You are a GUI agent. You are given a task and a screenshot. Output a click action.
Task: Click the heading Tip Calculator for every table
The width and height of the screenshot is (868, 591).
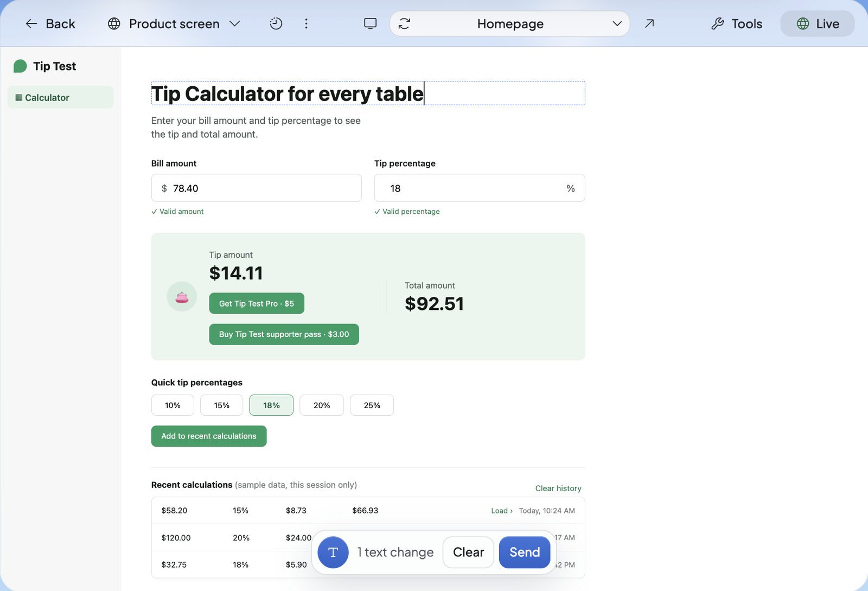[287, 94]
